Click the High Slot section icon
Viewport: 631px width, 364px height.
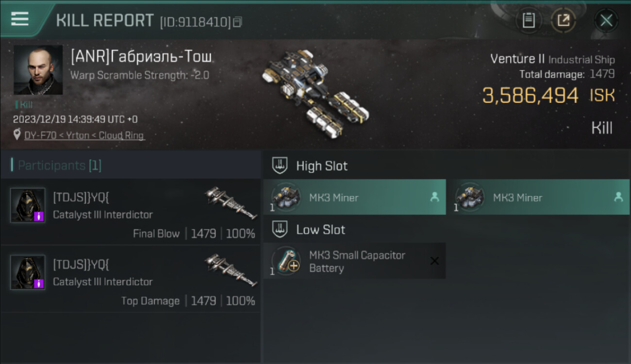(x=280, y=165)
